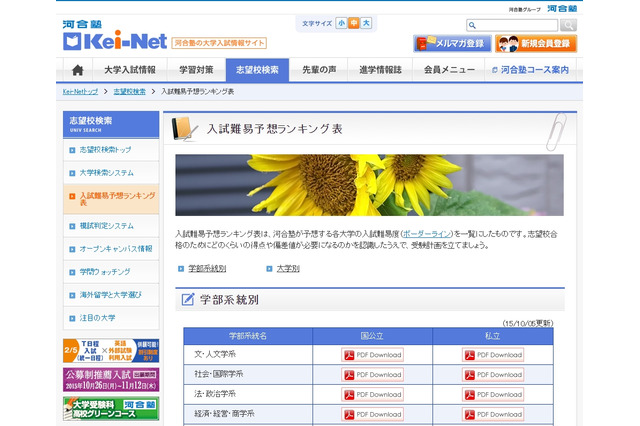Open 入試難易予想ランキング表 sidebar item
The height and width of the screenshot is (426, 640).
click(111, 199)
